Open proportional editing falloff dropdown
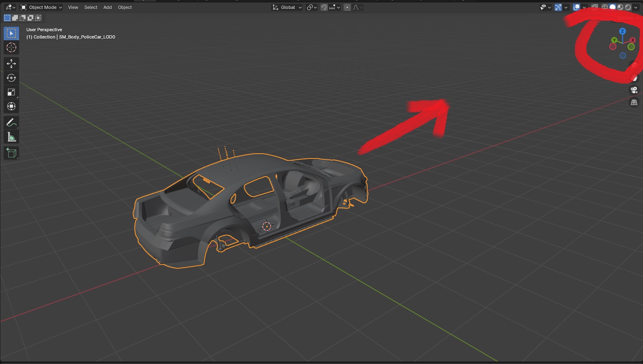The height and width of the screenshot is (364, 643). tap(358, 7)
